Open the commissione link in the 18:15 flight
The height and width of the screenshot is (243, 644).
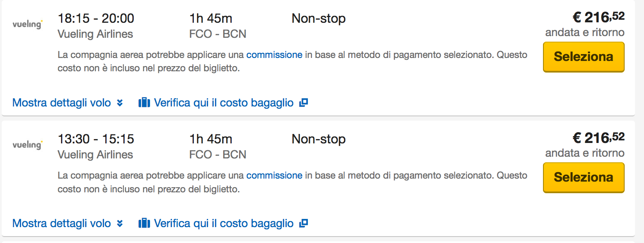pyautogui.click(x=274, y=55)
